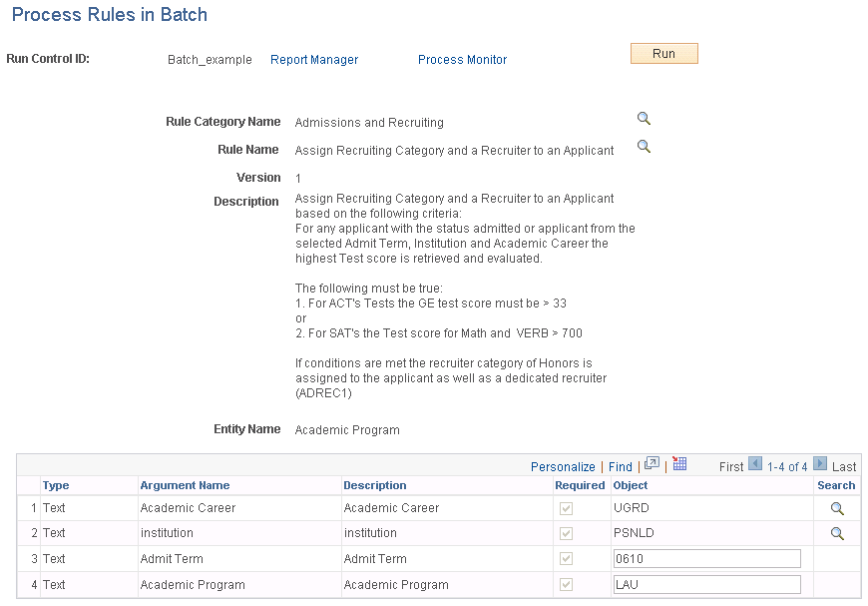Open the Rule Category Name lookup magnifier
This screenshot has height=606, width=868.
(x=644, y=118)
